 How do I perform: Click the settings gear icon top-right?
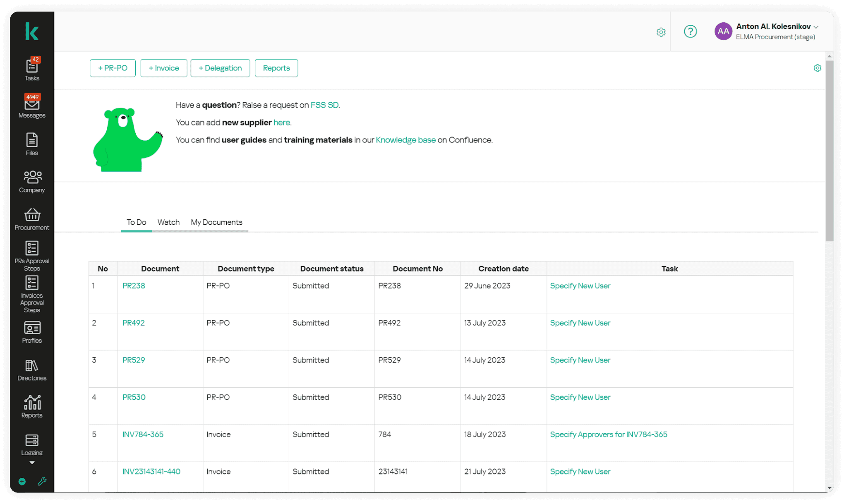click(x=660, y=31)
